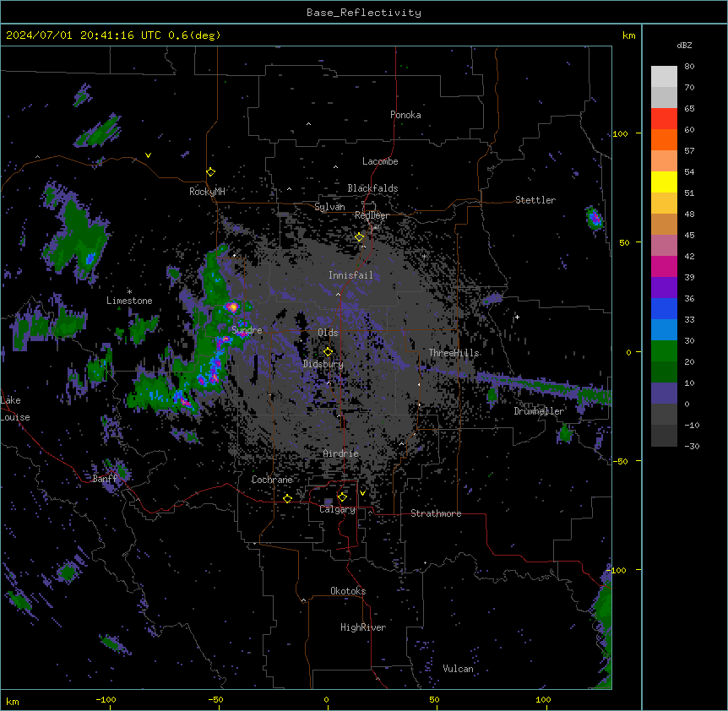The height and width of the screenshot is (711, 728).
Task: Select the Olds label
Action: [x=328, y=333]
